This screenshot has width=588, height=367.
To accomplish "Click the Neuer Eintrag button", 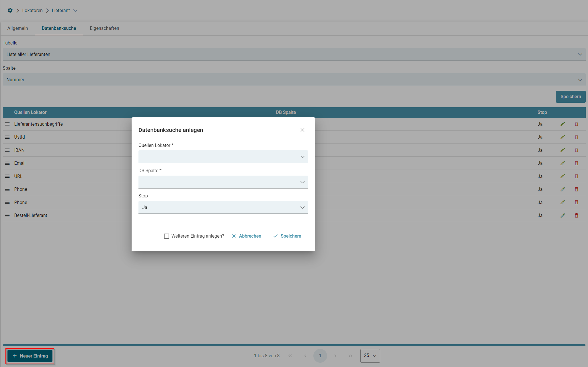I will click(x=30, y=356).
